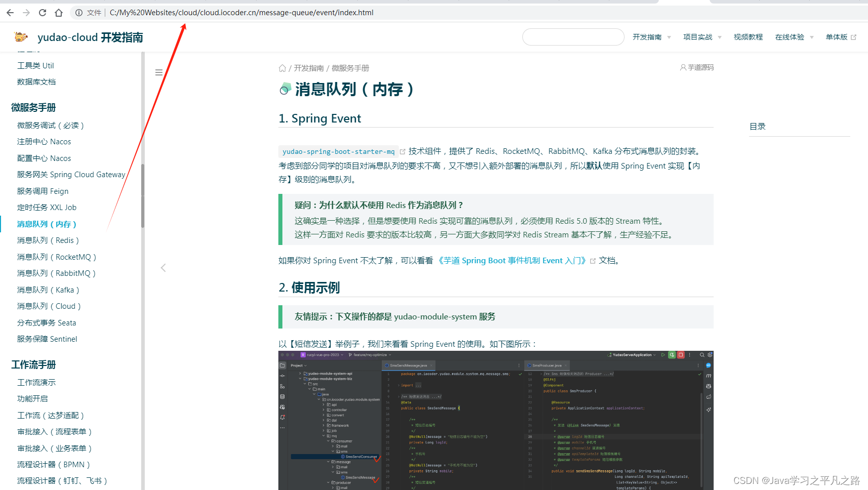Open the 视频教程 nav item
The width and height of the screenshot is (868, 490).
click(x=748, y=37)
